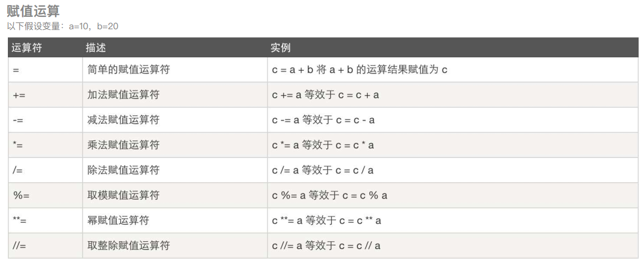Click the //= operator cell
644x262 pixels.
[19, 246]
